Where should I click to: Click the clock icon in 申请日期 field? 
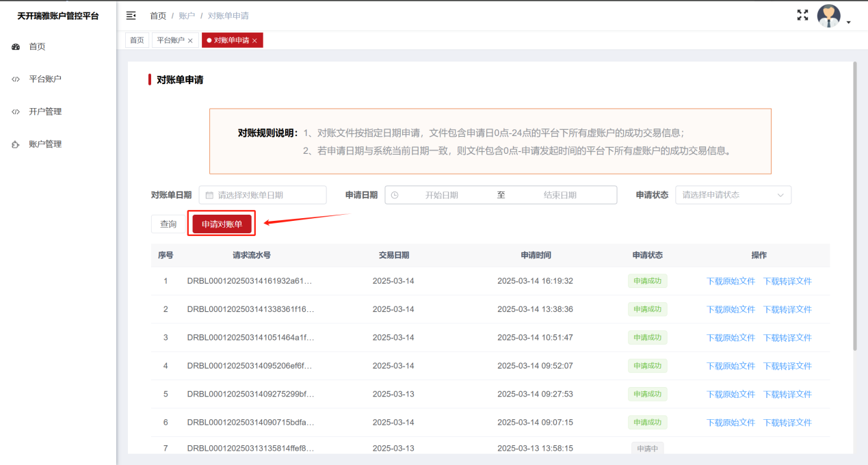click(x=395, y=195)
